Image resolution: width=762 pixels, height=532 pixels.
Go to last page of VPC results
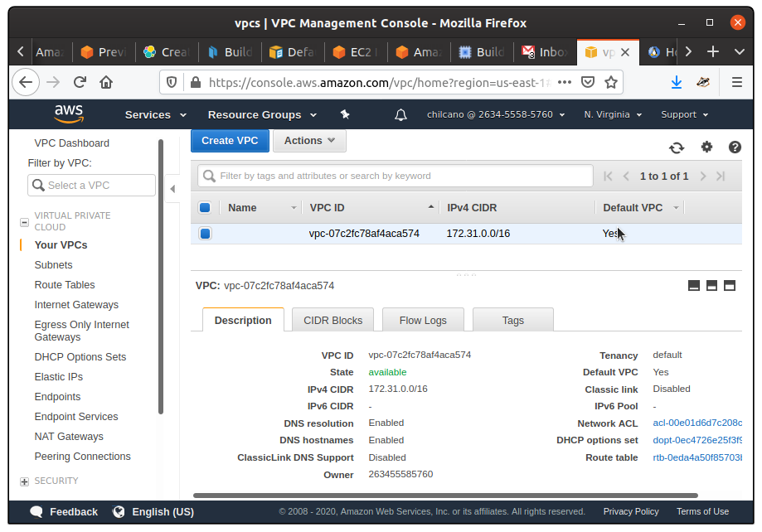tap(721, 177)
